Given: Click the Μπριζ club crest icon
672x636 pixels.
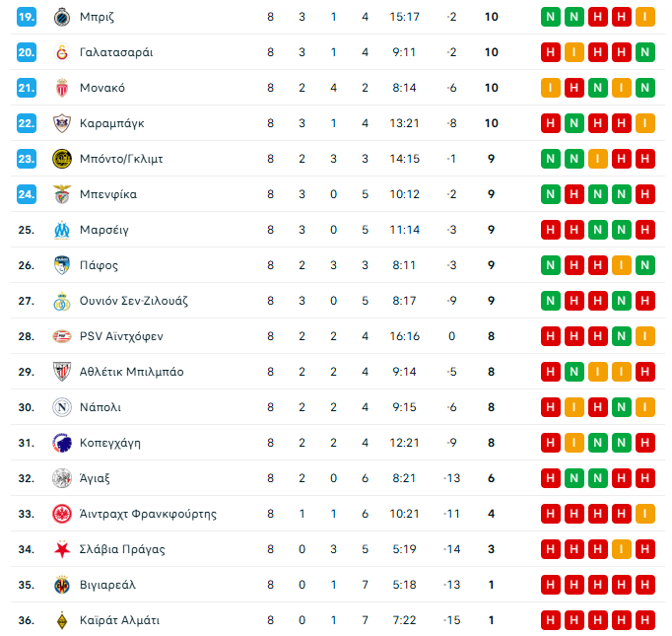Looking at the screenshot, I should click(x=61, y=17).
